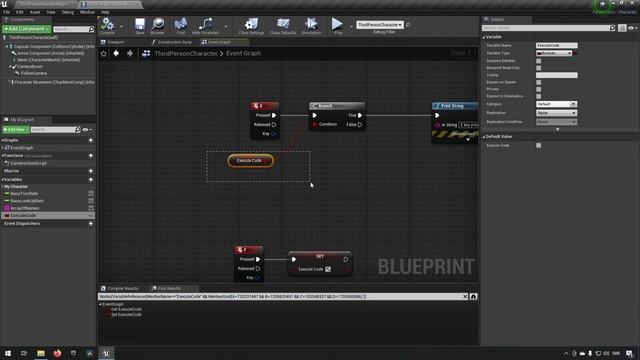The image size is (640, 360).
Task: Click the green Add Component button
Action: [x=26, y=29]
